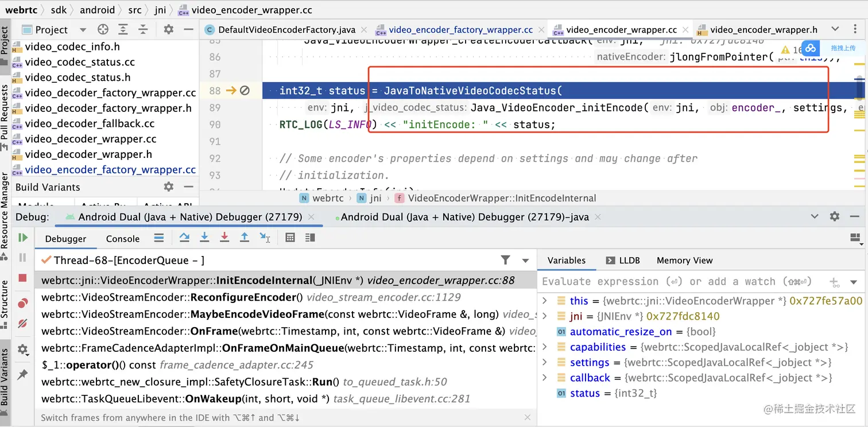Toggle Mute Breakpoints
Image resolution: width=868 pixels, height=427 pixels.
[22, 324]
